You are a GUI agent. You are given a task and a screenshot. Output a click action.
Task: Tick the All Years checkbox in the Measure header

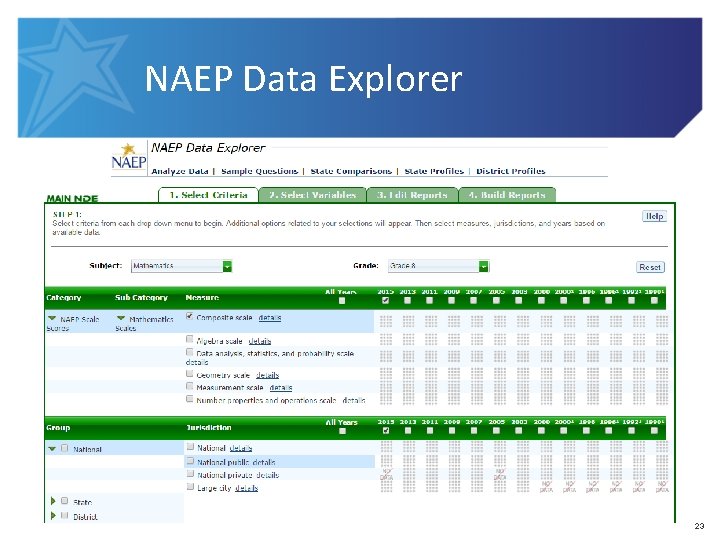click(342, 301)
